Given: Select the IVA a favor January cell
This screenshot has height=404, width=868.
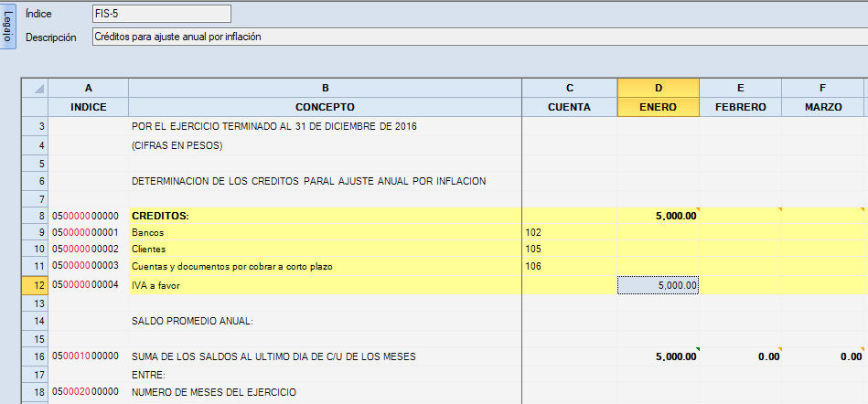Looking at the screenshot, I should click(x=659, y=285).
